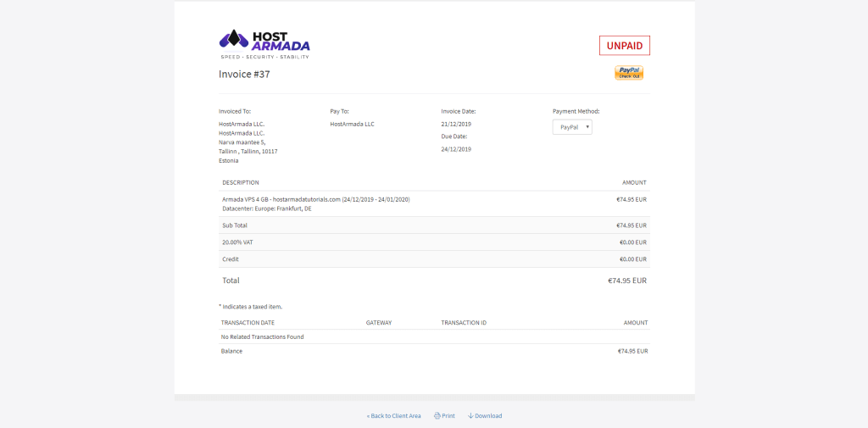The image size is (868, 428).
Task: Click the "TRANSACTION DATE" column header
Action: click(x=248, y=323)
